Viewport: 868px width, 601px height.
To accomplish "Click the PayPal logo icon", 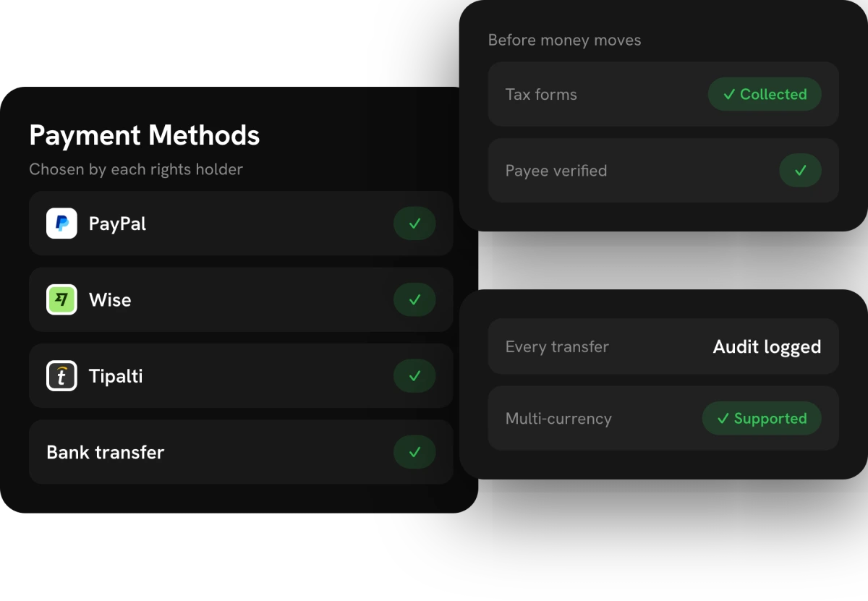I will (61, 223).
